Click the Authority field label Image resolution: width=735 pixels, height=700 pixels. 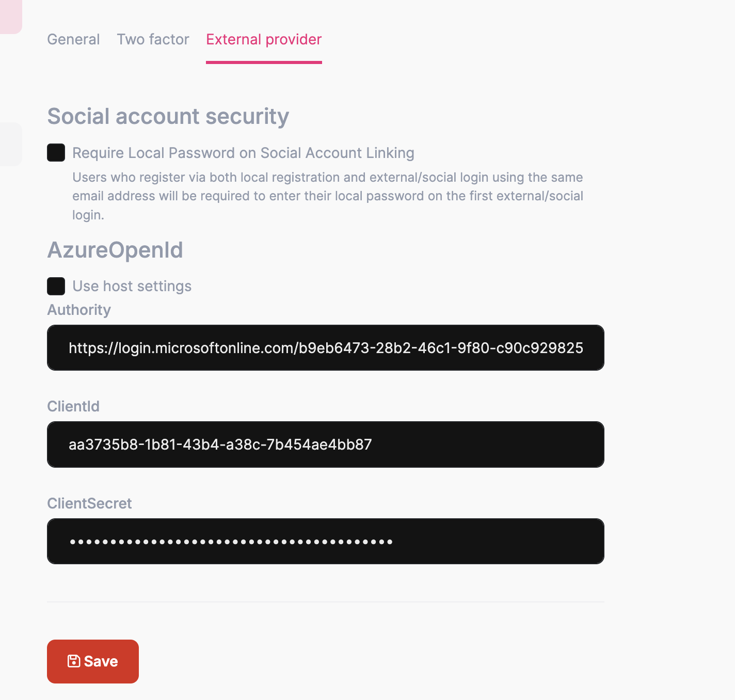coord(79,310)
